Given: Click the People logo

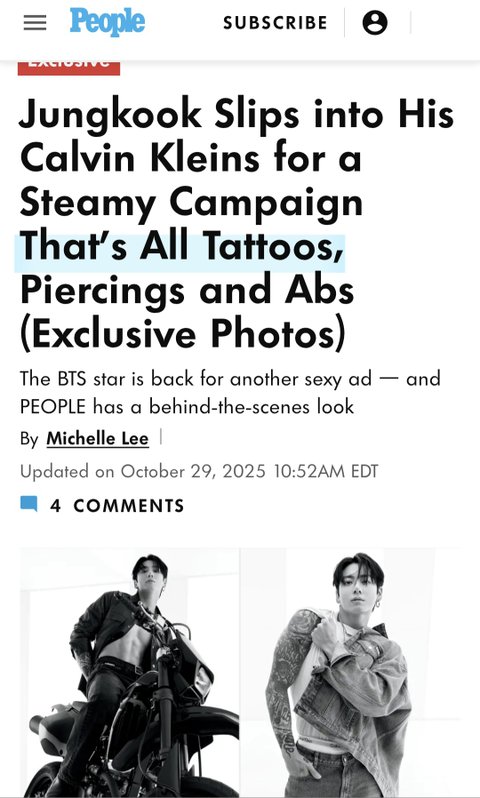Looking at the screenshot, I should tap(107, 22).
